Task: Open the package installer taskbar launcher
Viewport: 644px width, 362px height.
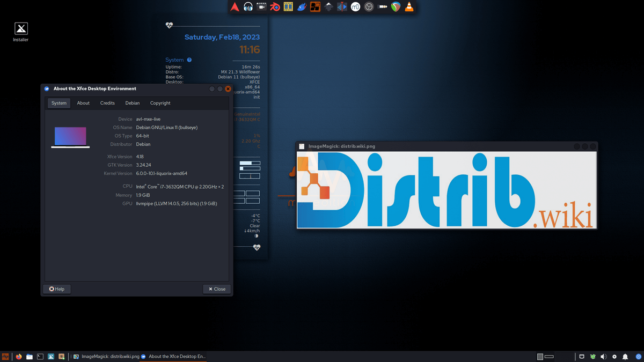Action: coord(62,357)
